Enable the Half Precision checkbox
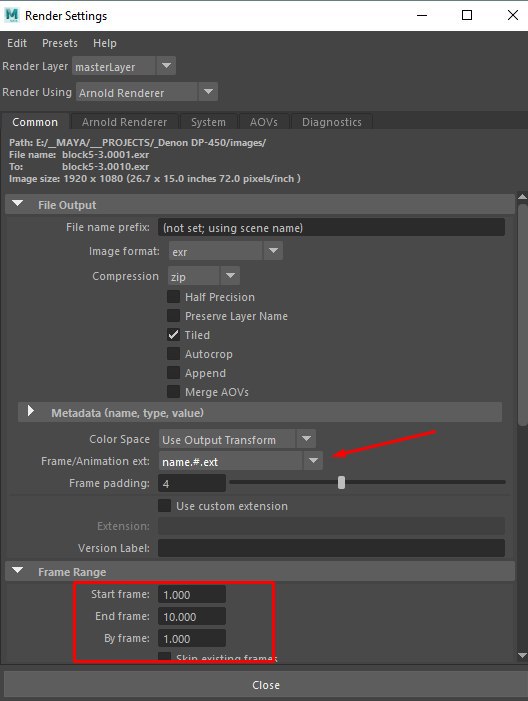 pos(173,297)
